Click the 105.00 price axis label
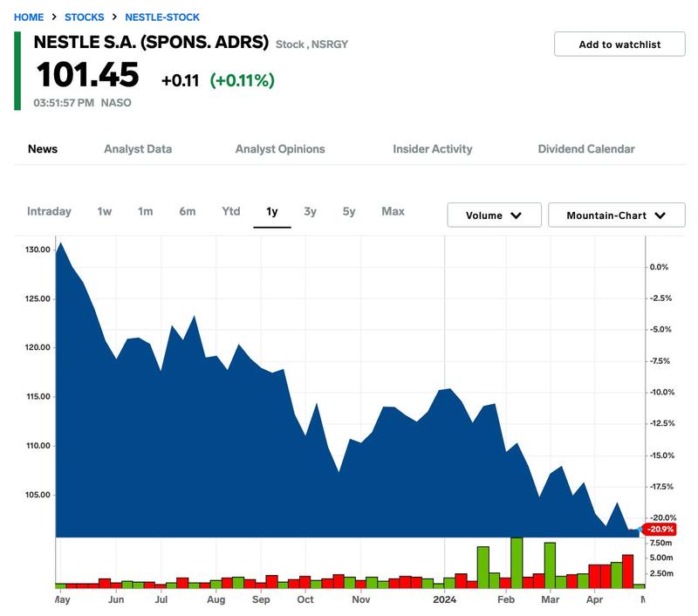 (38, 495)
